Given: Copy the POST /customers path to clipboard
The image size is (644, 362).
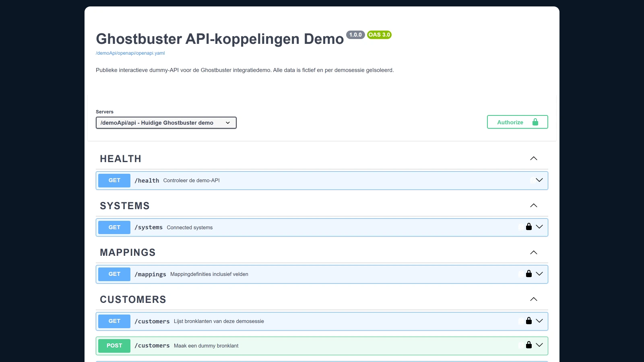Looking at the screenshot, I should (521, 345).
